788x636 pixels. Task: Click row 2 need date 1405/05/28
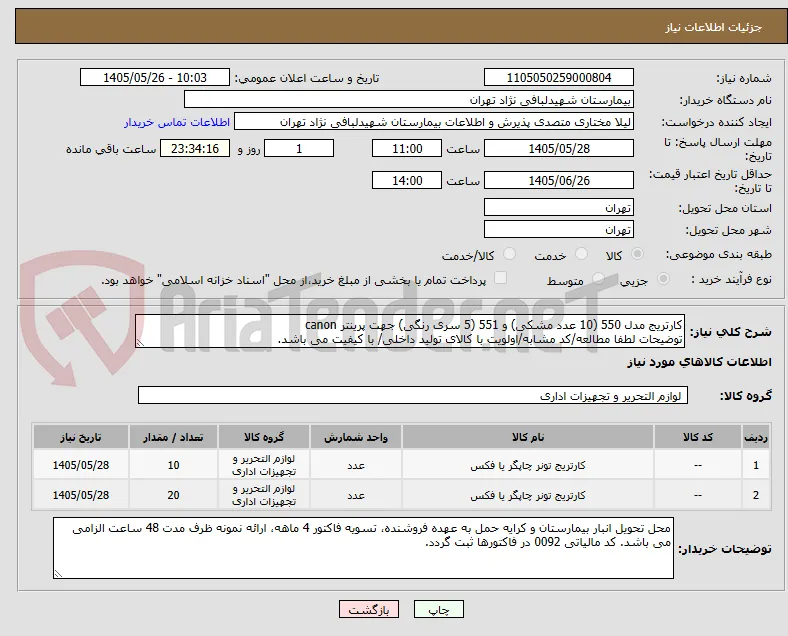point(81,495)
